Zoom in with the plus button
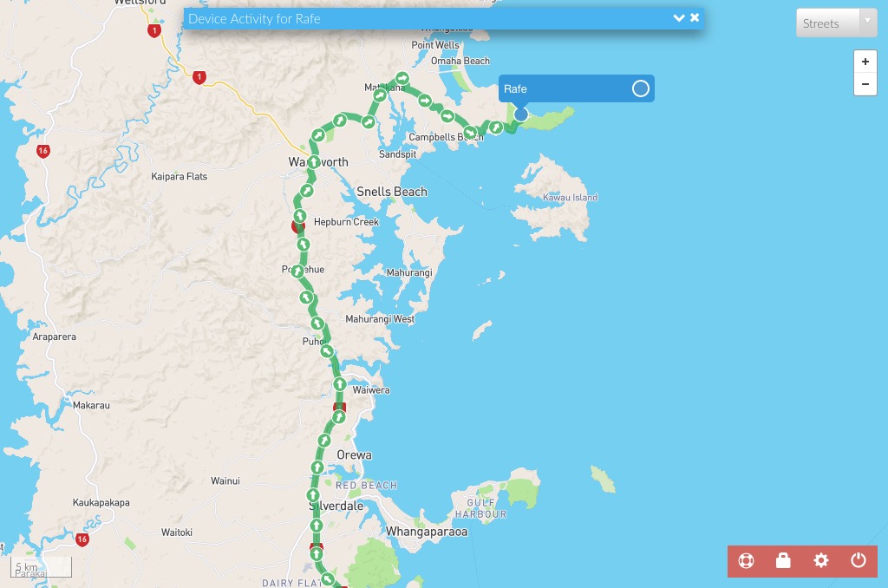This screenshot has width=888, height=588. click(865, 62)
